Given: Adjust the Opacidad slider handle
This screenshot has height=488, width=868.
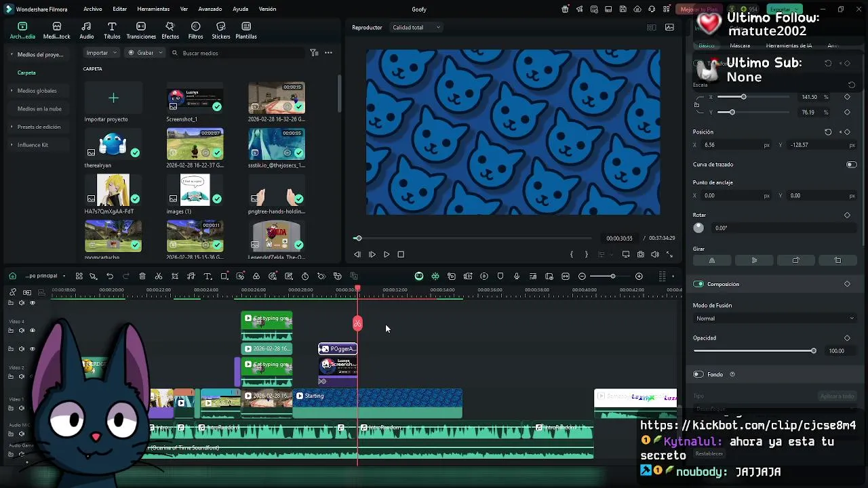Looking at the screenshot, I should [814, 351].
